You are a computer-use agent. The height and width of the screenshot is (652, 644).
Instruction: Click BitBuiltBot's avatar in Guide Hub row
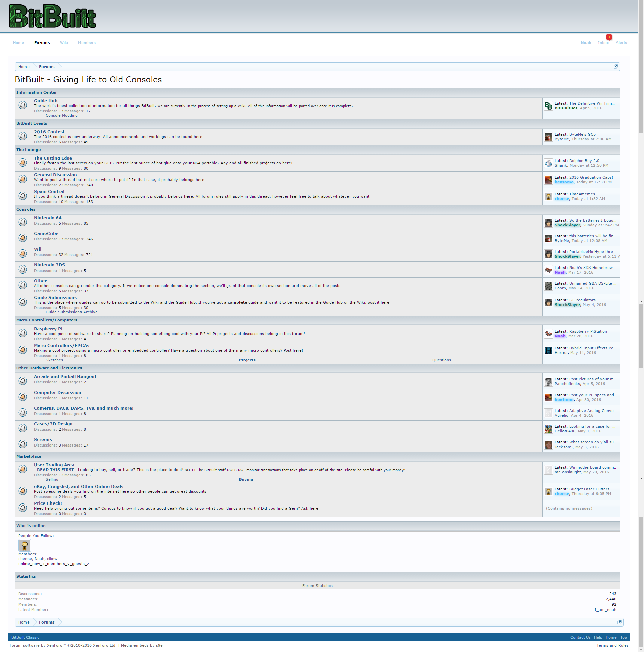[x=548, y=106]
